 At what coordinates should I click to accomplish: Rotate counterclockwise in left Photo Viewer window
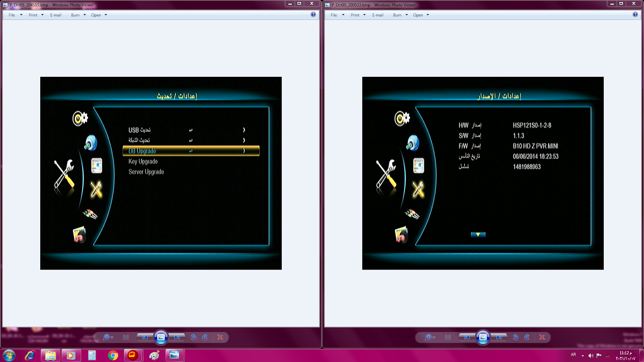[x=194, y=337]
